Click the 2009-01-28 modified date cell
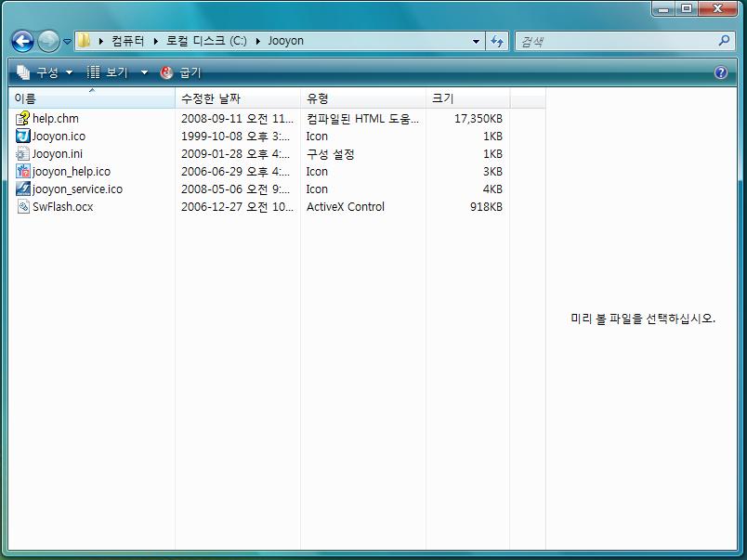This screenshot has width=747, height=560. (235, 154)
